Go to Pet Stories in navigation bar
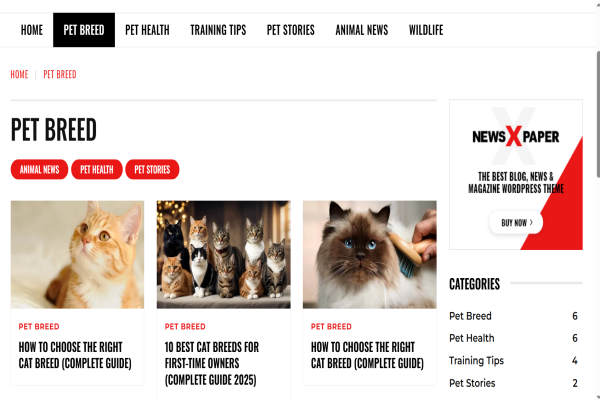The height and width of the screenshot is (400, 600). [x=290, y=30]
